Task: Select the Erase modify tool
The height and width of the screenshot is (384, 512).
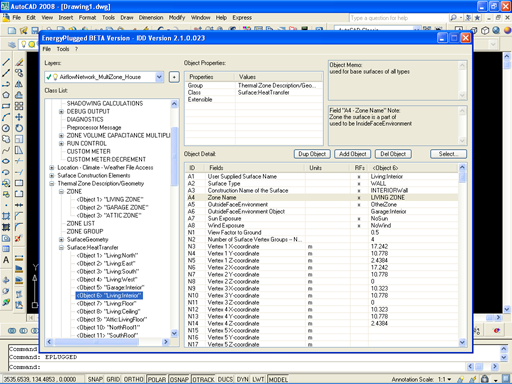Action: coord(19,62)
